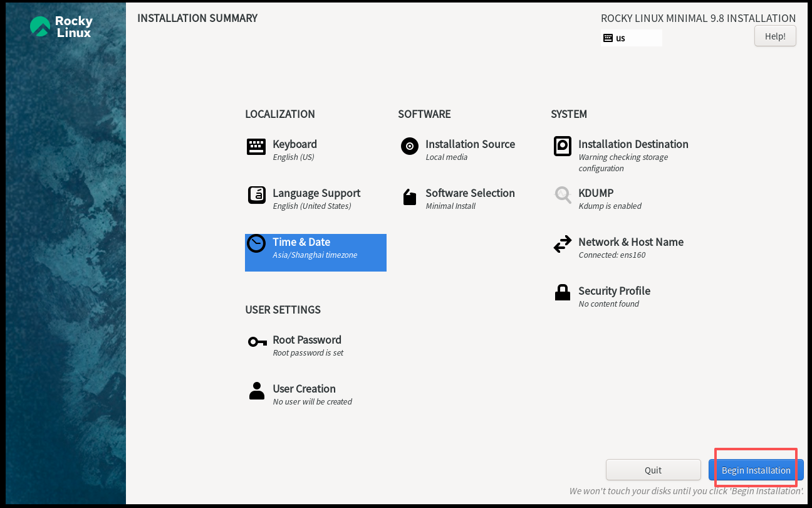812x508 pixels.
Task: Click the Software Selection package icon
Action: coord(410,197)
